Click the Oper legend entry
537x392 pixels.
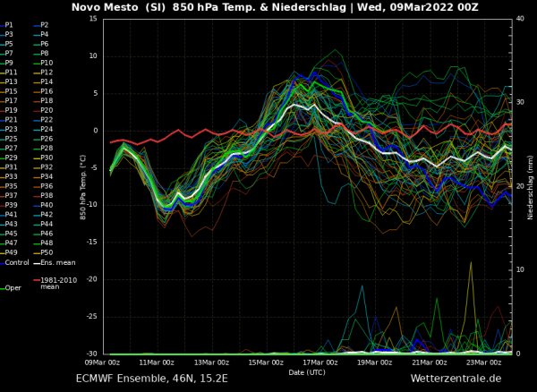[x=11, y=288]
